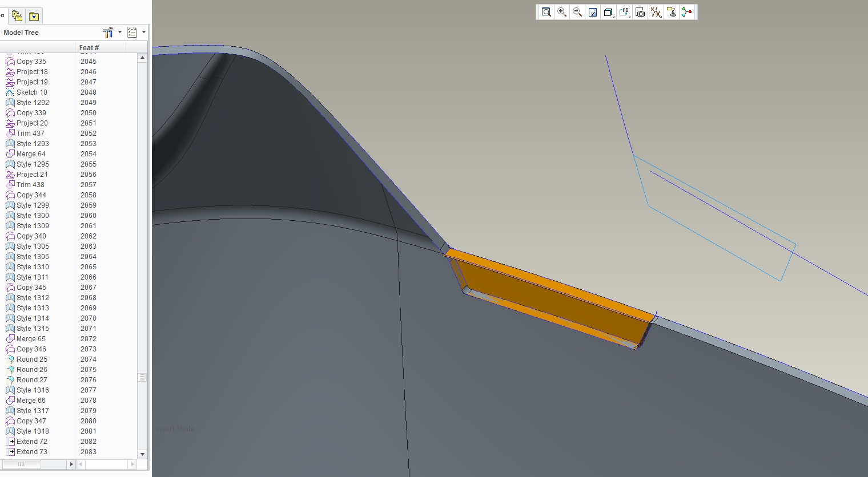The width and height of the screenshot is (868, 477).
Task: Click the Refit view icon
Action: click(546, 12)
